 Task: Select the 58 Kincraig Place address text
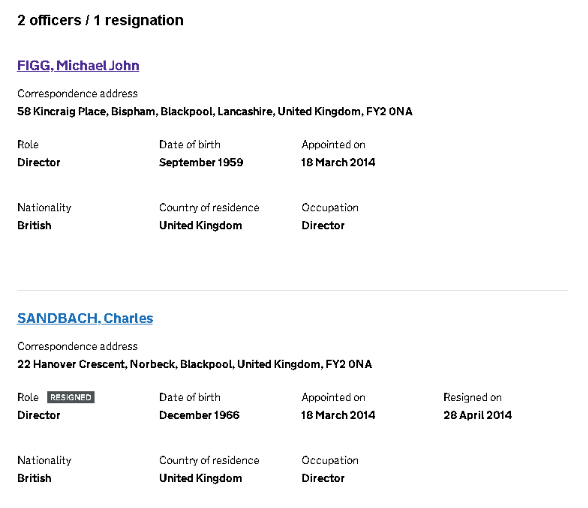point(215,111)
